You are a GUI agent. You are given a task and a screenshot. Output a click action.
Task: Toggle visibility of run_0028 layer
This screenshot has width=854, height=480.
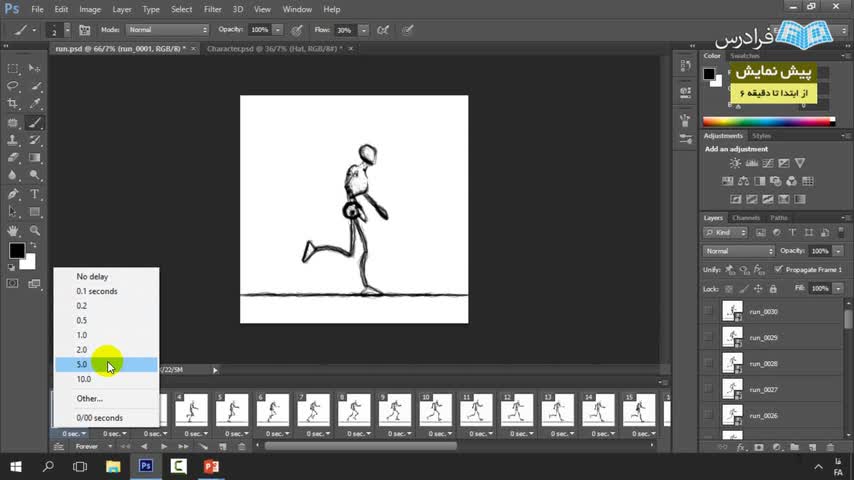pyautogui.click(x=708, y=363)
